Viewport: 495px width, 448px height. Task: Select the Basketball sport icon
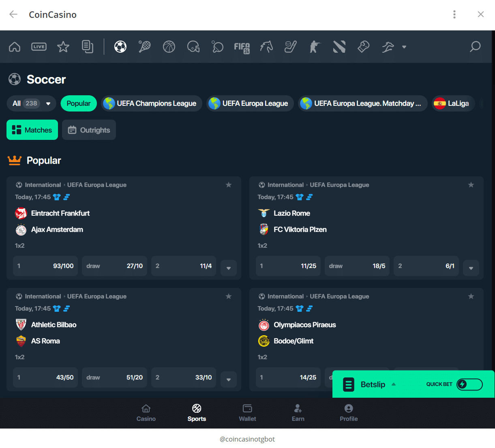(x=169, y=47)
